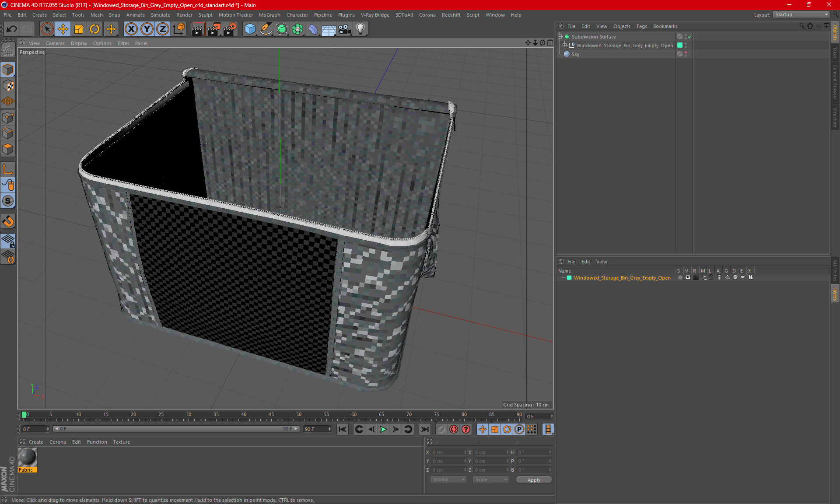840x504 pixels.
Task: Switch to Model mode
Action: click(x=8, y=70)
